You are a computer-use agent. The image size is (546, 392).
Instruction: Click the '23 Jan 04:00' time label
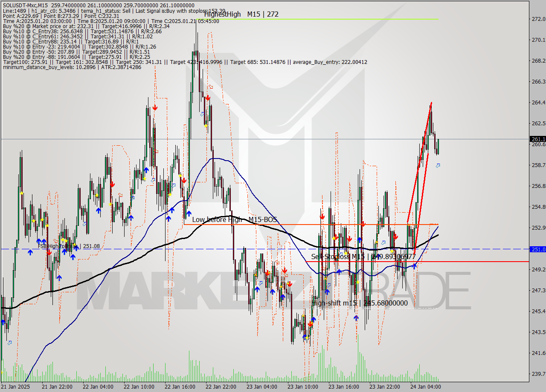point(261,387)
